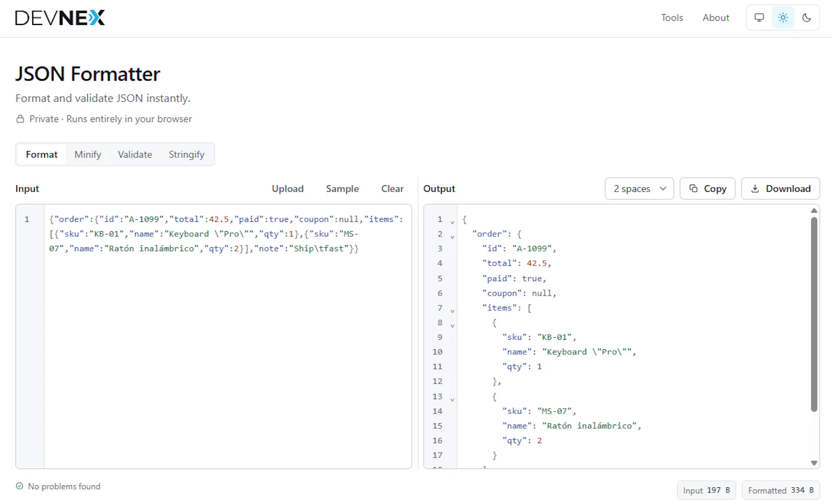
Task: Click the output scrollbar up arrow
Action: [x=814, y=210]
